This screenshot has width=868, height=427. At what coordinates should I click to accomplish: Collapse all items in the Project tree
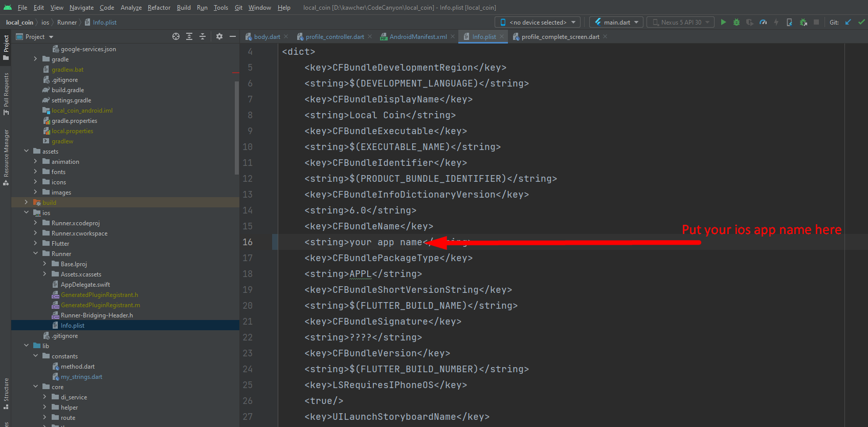203,36
